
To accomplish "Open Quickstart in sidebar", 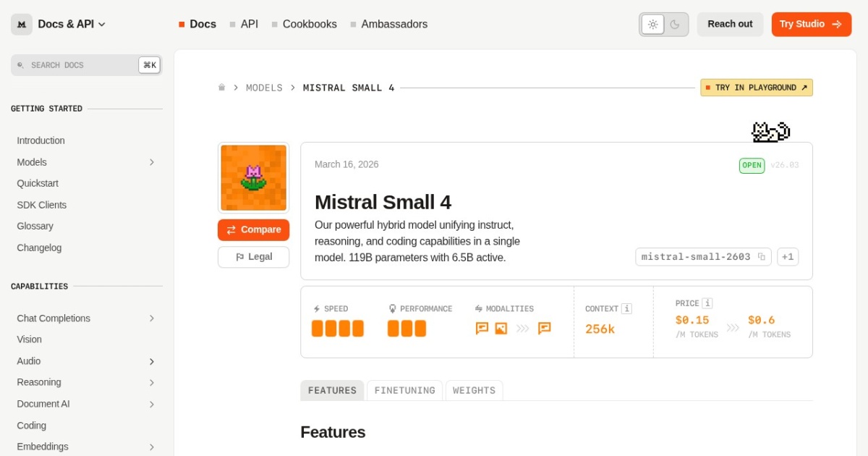I will (x=38, y=184).
